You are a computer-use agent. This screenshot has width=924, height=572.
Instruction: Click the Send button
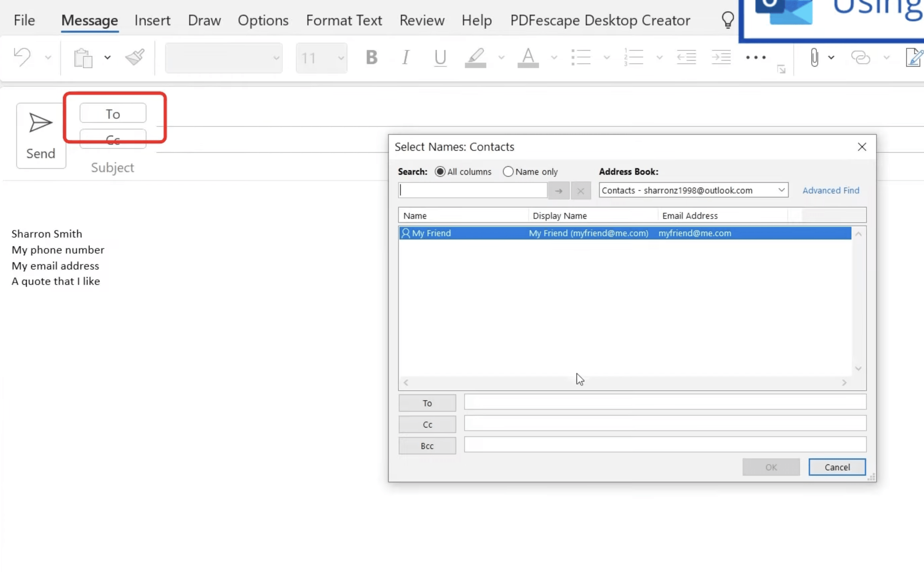point(41,136)
